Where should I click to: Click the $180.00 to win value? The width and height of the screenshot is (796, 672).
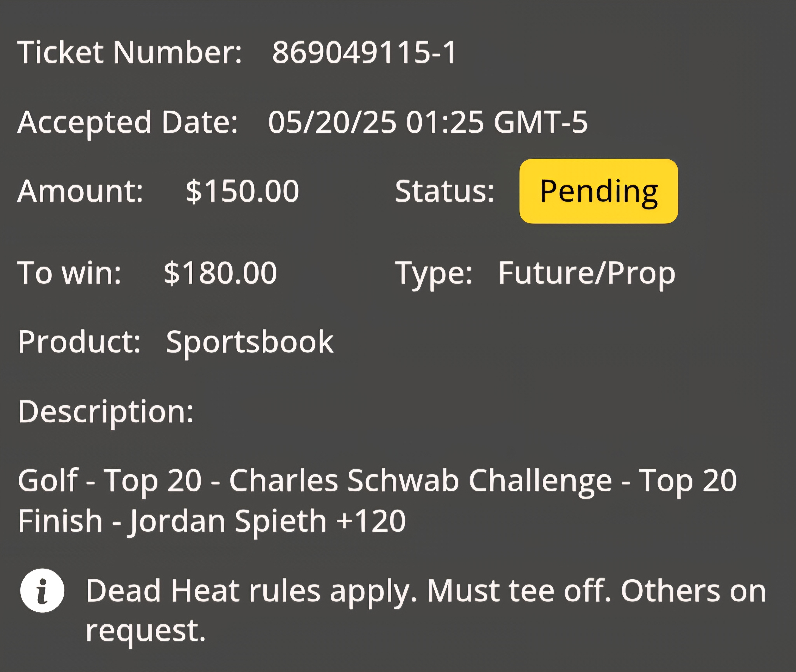pos(220,273)
